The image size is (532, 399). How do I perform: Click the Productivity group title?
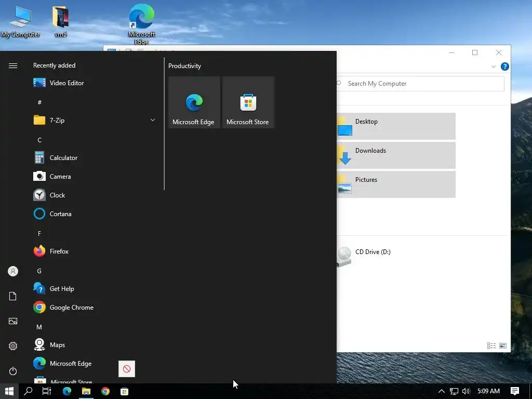(184, 66)
